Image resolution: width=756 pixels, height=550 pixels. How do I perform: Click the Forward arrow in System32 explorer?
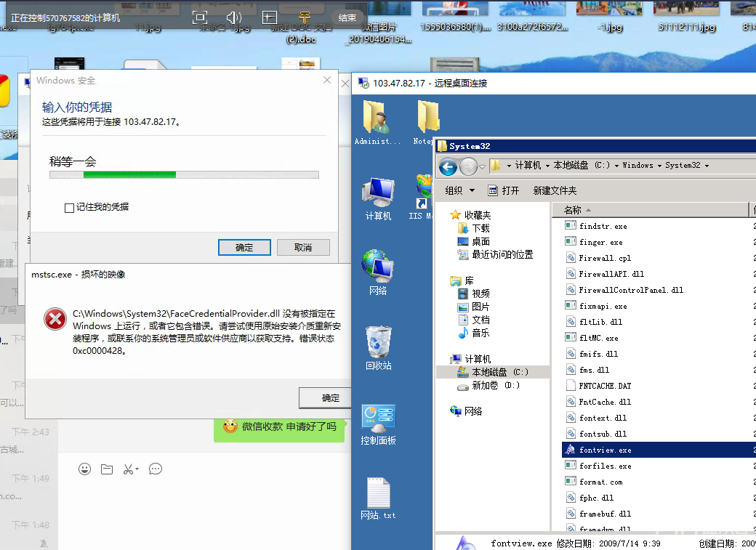[468, 167]
